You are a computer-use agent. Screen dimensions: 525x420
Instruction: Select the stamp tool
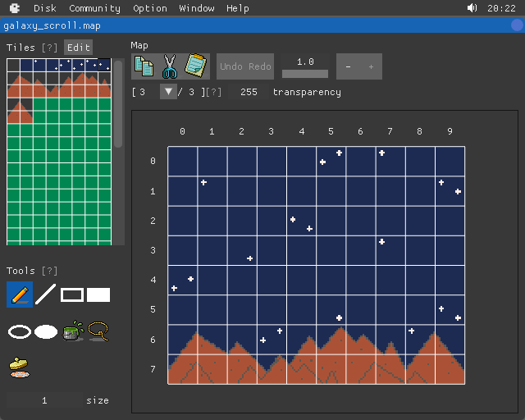[x=20, y=367]
